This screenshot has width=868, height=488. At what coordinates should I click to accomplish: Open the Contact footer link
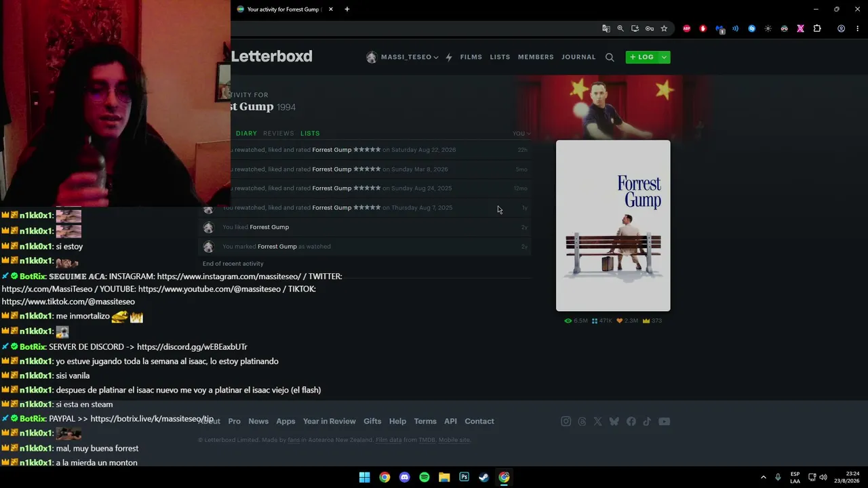[479, 422]
